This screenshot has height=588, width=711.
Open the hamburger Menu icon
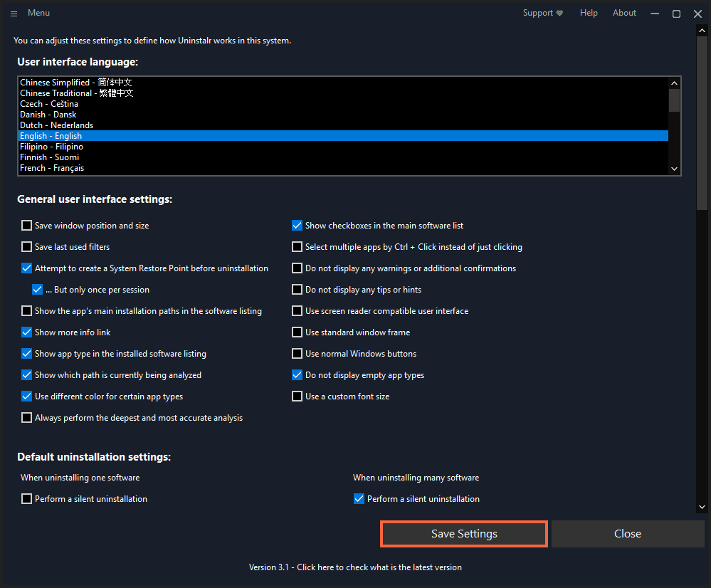(x=14, y=14)
